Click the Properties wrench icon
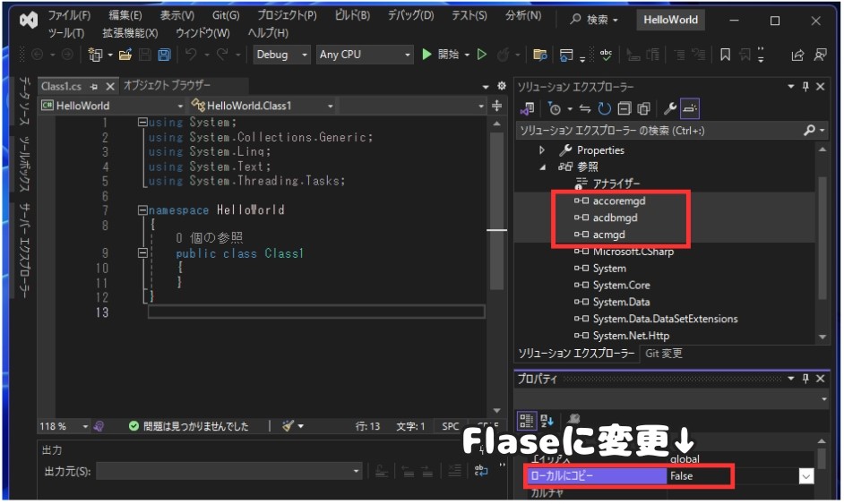 pyautogui.click(x=669, y=109)
